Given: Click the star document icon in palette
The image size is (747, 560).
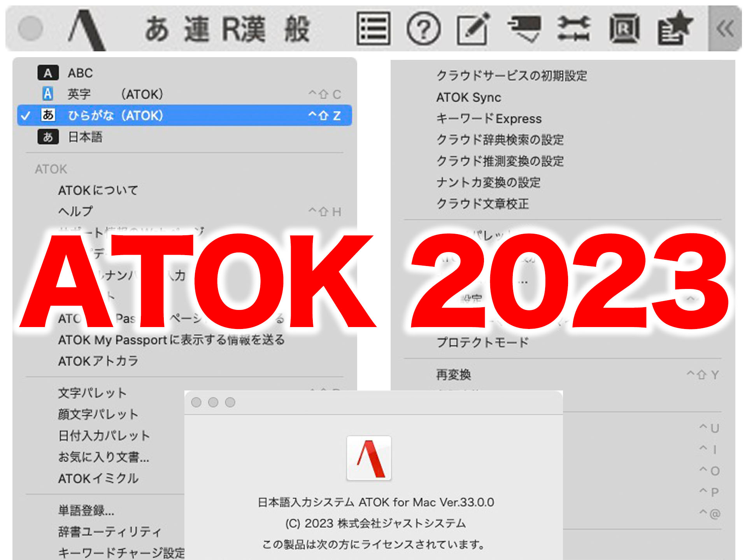Looking at the screenshot, I should click(675, 28).
